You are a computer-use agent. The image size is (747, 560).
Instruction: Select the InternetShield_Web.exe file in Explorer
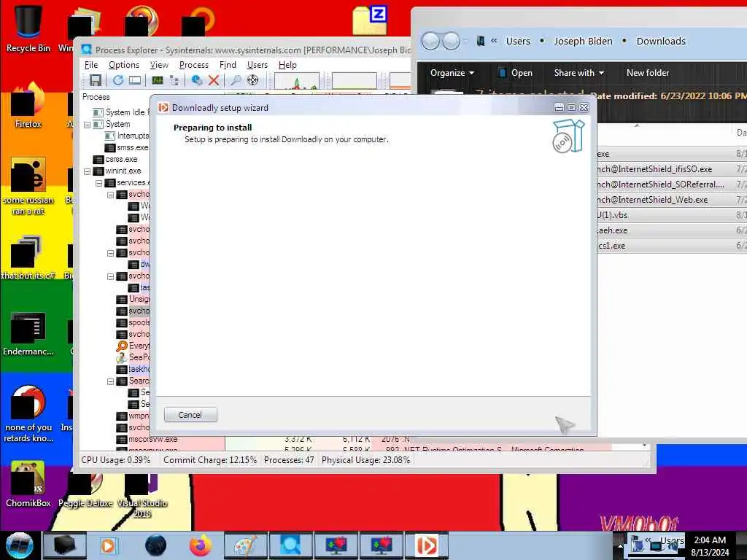(x=672, y=200)
